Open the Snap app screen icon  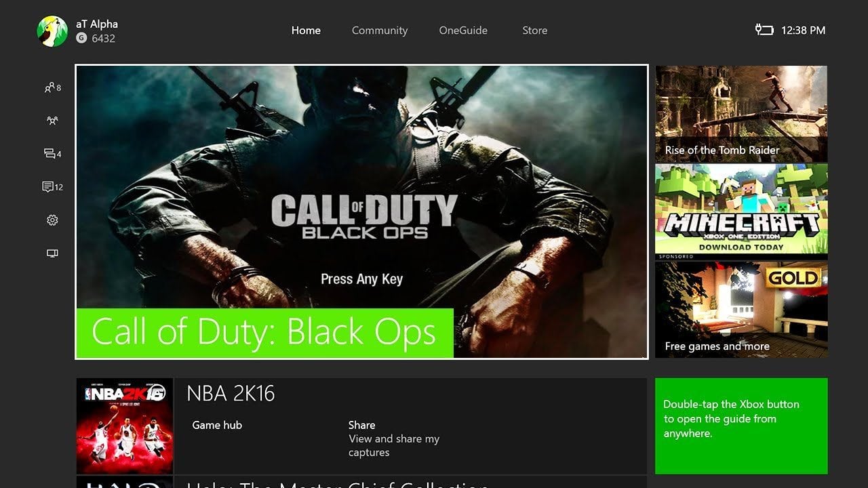(52, 253)
